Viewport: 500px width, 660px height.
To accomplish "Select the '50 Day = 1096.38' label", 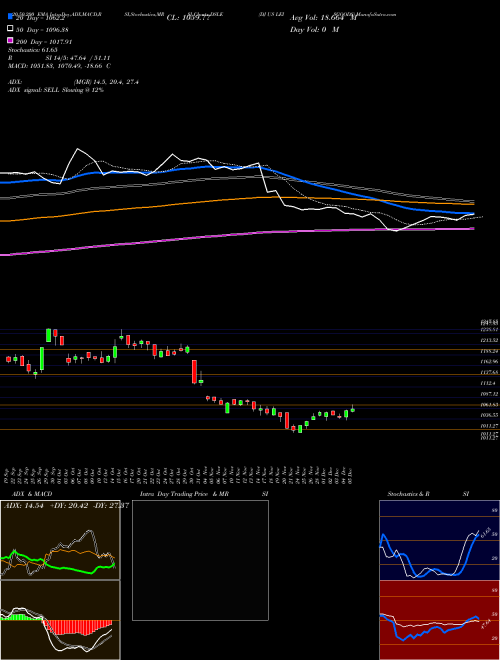I will [x=42, y=30].
